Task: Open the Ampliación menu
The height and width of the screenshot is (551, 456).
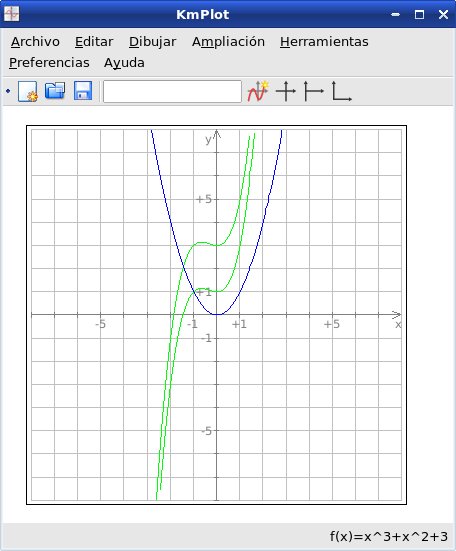Action: click(228, 42)
